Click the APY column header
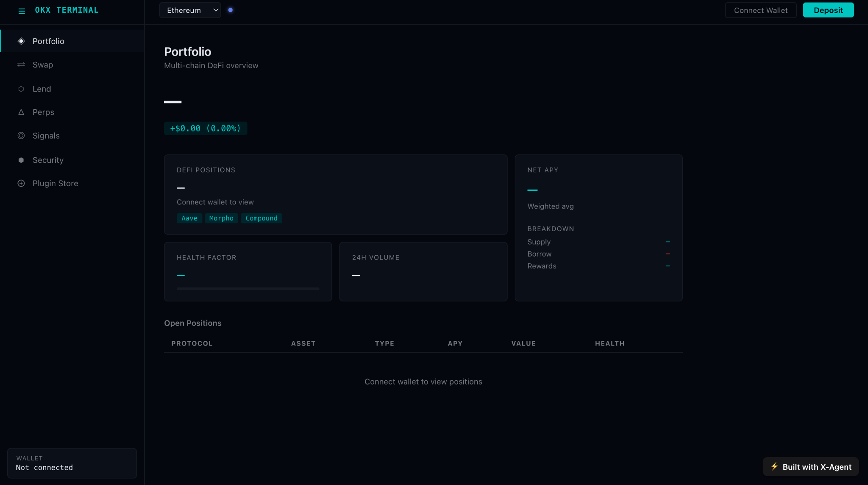 [x=455, y=343]
